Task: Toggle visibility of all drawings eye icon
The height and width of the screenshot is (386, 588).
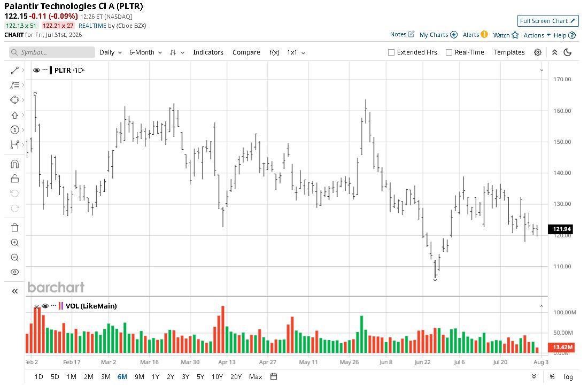Action: point(14,272)
